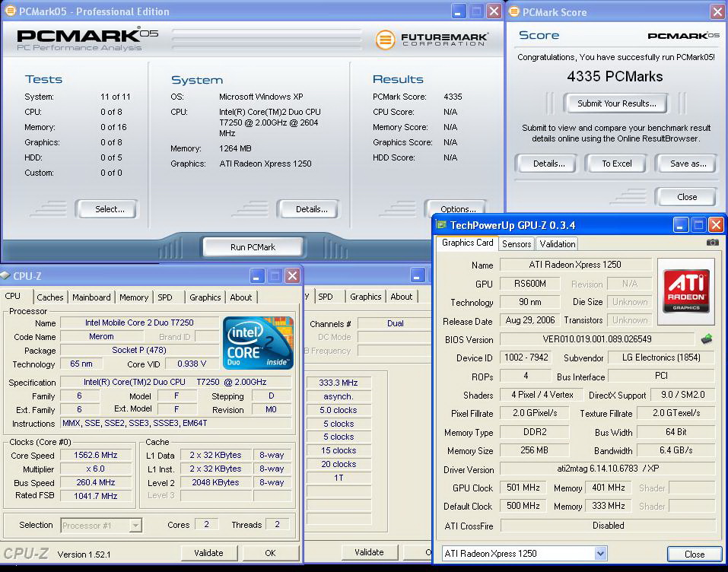
Task: Click the CPU-Z title bar app icon
Action: click(5, 276)
